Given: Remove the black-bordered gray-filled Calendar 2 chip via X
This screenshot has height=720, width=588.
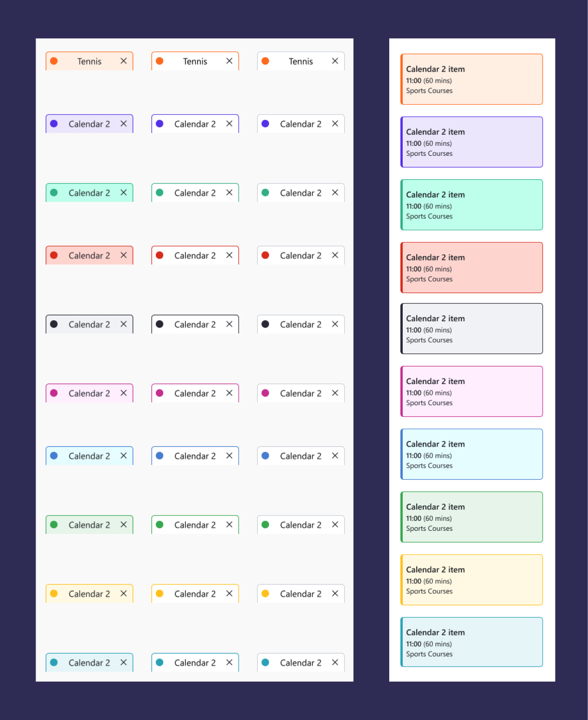Looking at the screenshot, I should coord(124,324).
